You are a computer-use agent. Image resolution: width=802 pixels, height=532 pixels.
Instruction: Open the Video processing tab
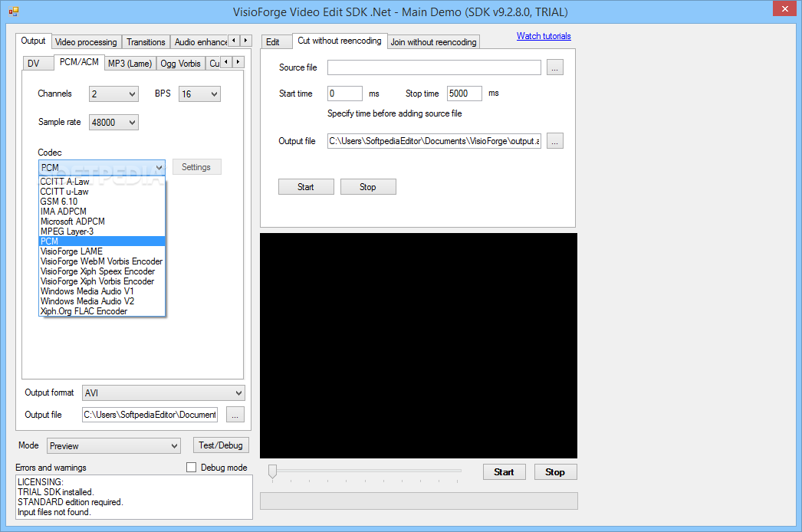tap(86, 42)
